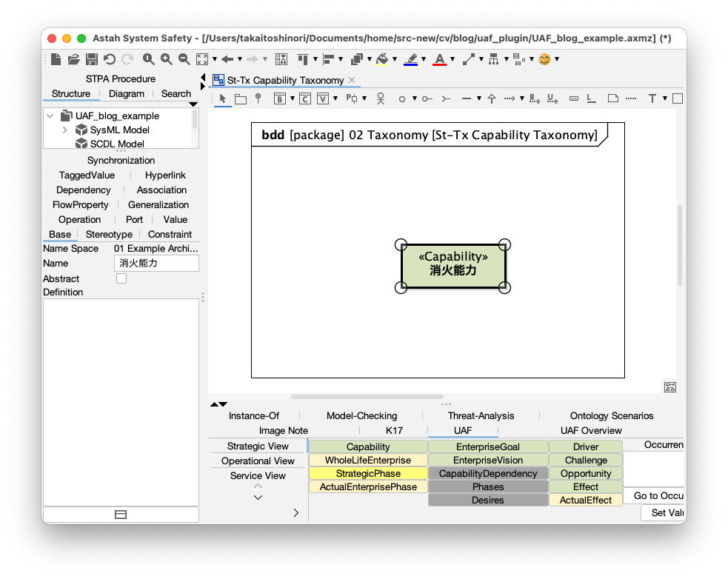728x579 pixels.
Task: Click the Name field containing 消火能力
Action: point(157,264)
